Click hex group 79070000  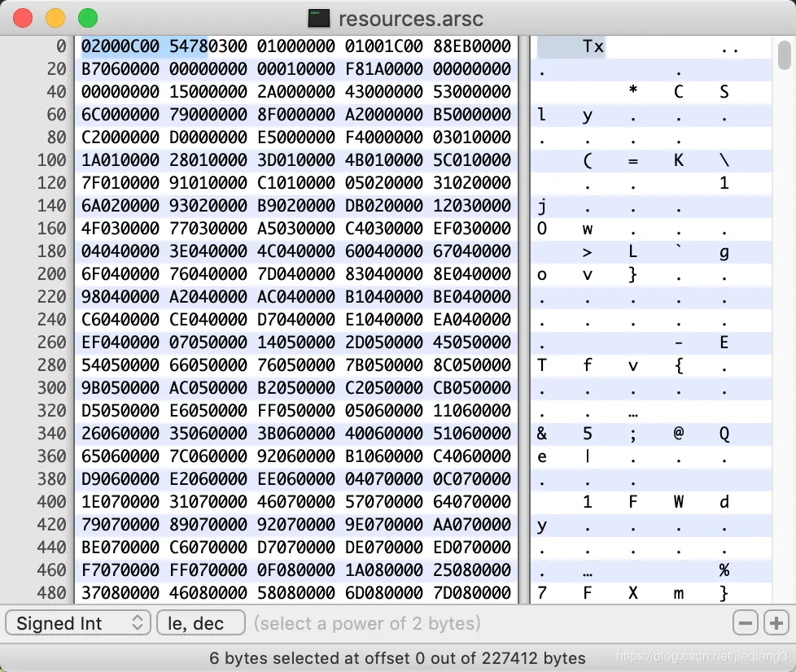[120, 525]
